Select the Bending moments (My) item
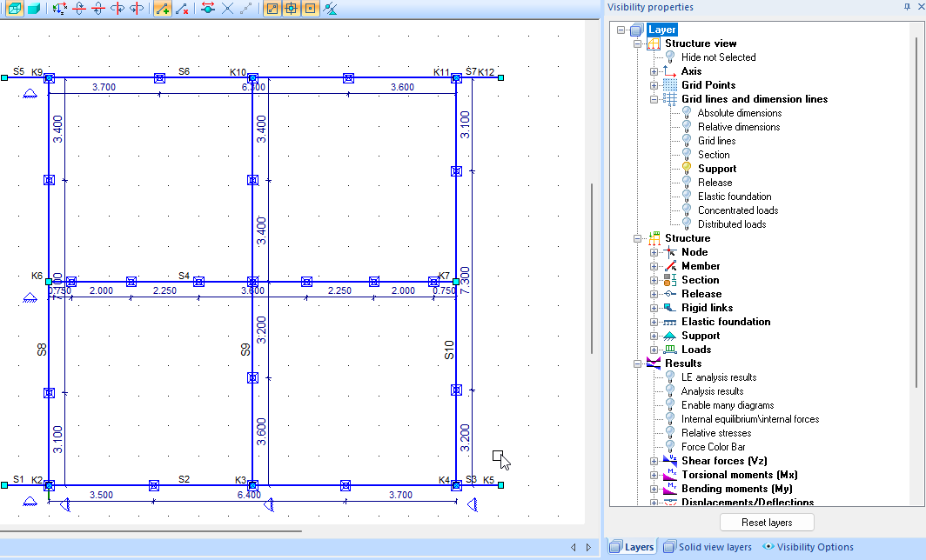The image size is (926, 560). tap(737, 489)
